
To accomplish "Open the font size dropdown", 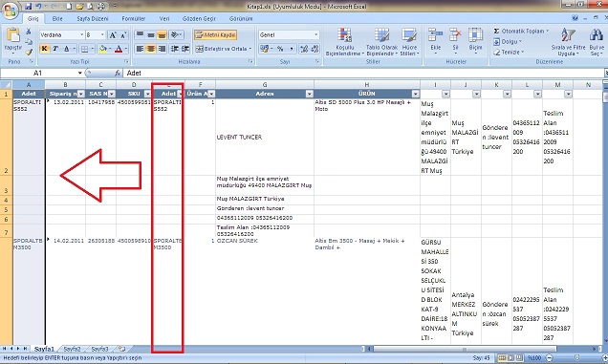I will pyautogui.click(x=102, y=35).
